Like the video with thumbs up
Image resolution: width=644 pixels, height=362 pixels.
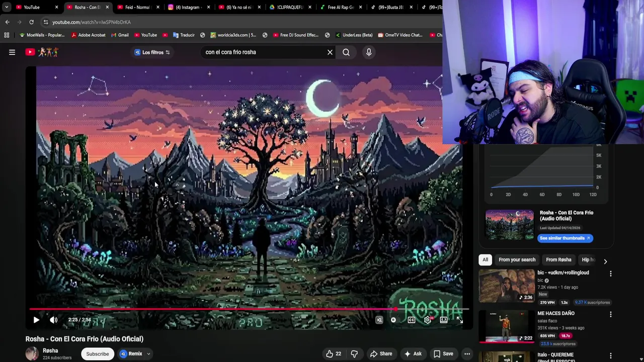(x=334, y=354)
